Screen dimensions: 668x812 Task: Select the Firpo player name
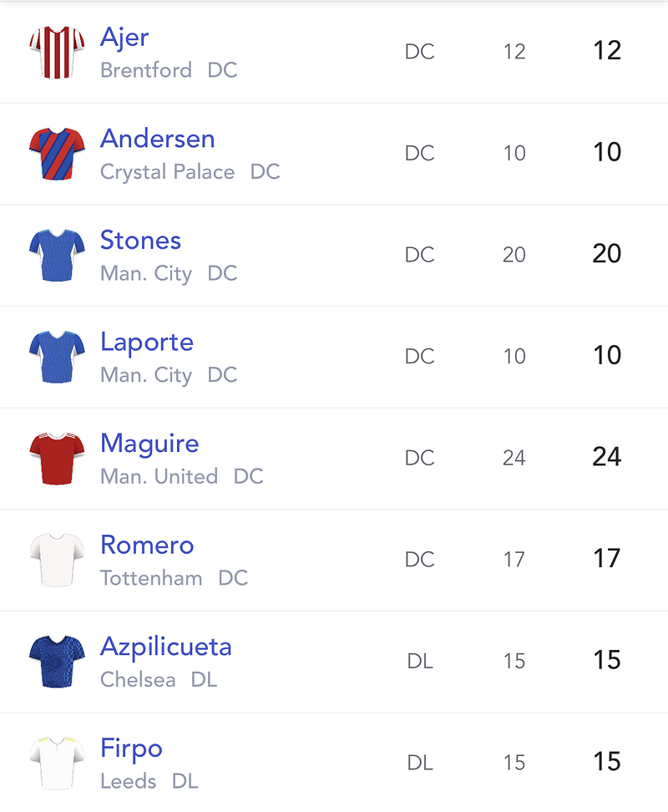pos(131,749)
